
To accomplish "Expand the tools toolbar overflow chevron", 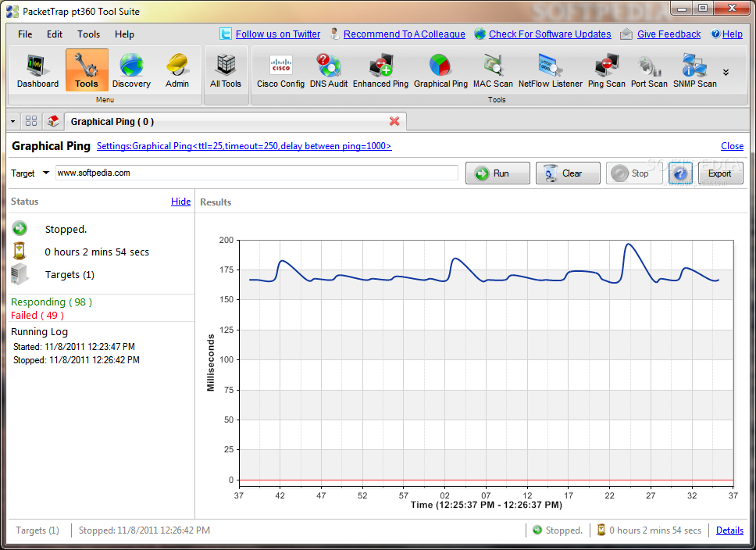I will (x=726, y=73).
